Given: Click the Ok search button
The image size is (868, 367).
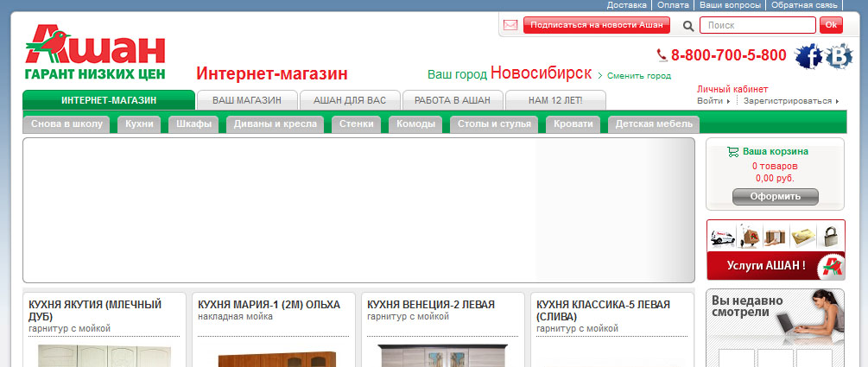Looking at the screenshot, I should (x=831, y=25).
